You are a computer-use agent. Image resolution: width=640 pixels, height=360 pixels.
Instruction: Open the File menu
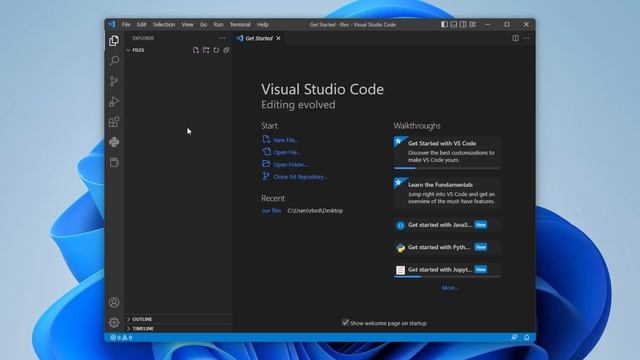pos(126,24)
